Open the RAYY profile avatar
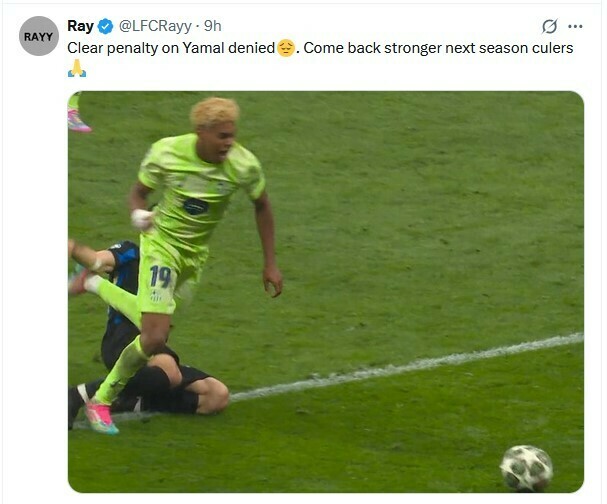 pyautogui.click(x=38, y=36)
